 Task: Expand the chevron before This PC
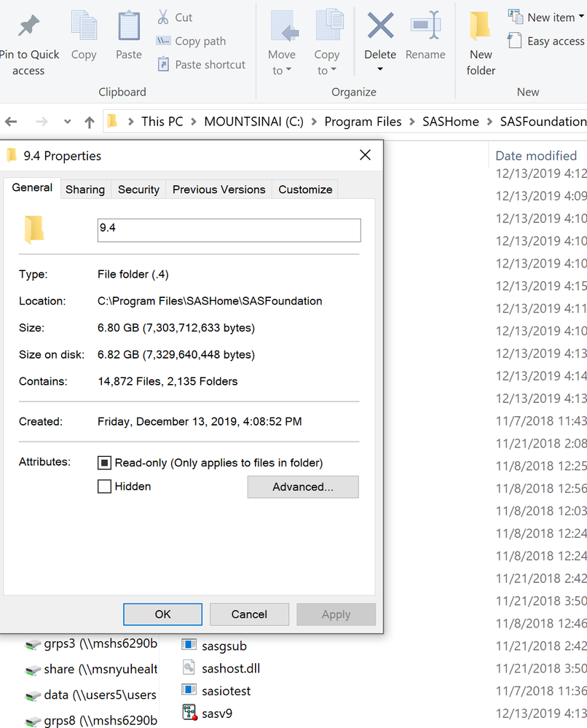[x=131, y=122]
